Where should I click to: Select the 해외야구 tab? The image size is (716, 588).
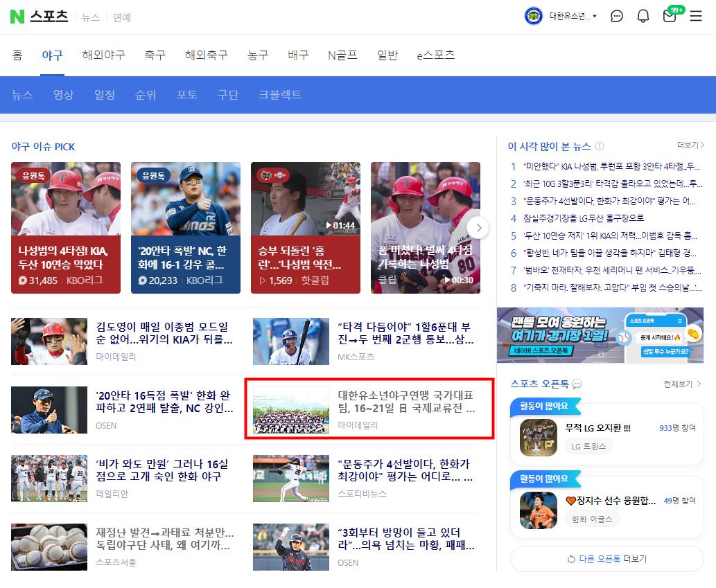(x=104, y=55)
